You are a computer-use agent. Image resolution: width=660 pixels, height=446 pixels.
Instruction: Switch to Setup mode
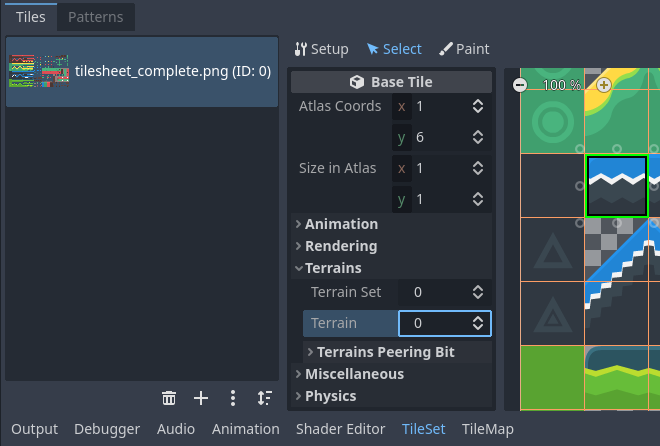(x=322, y=49)
